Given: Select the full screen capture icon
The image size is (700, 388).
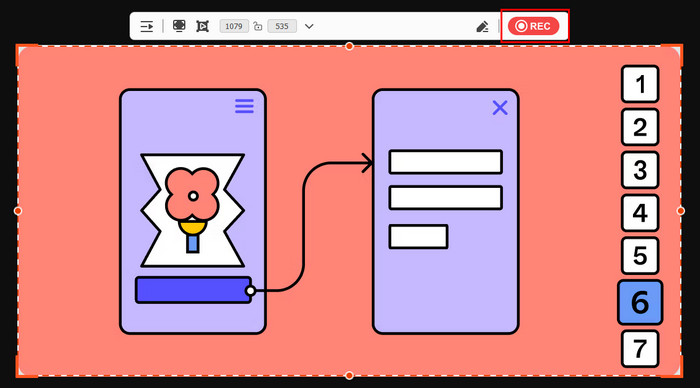Looking at the screenshot, I should [179, 26].
